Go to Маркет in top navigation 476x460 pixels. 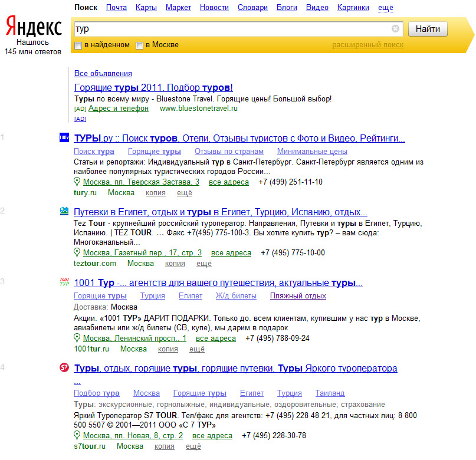coord(178,8)
